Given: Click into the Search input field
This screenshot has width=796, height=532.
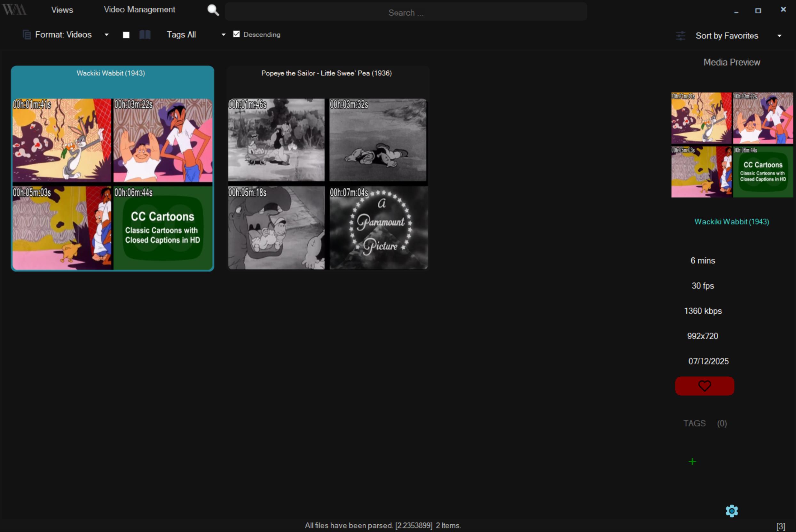Looking at the screenshot, I should click(x=406, y=12).
